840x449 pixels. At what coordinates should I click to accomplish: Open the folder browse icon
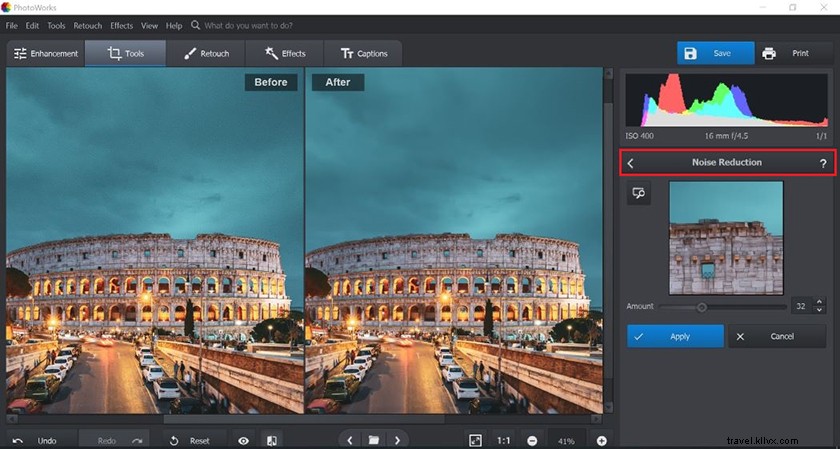pyautogui.click(x=374, y=440)
